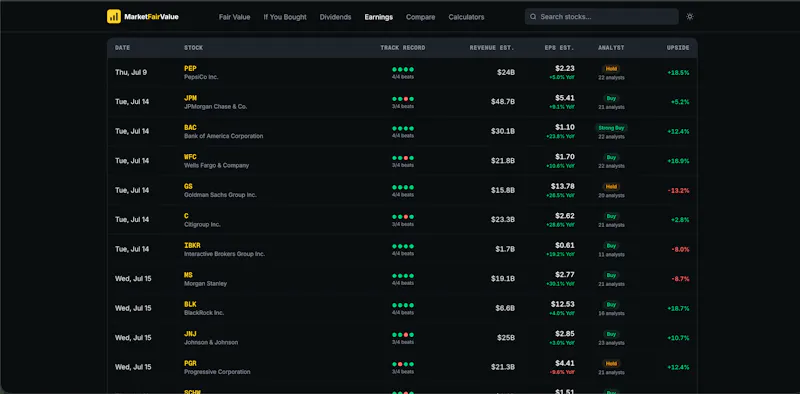Click the Revenue Est. column header
Screen dimensions: 800x394
tap(492, 48)
